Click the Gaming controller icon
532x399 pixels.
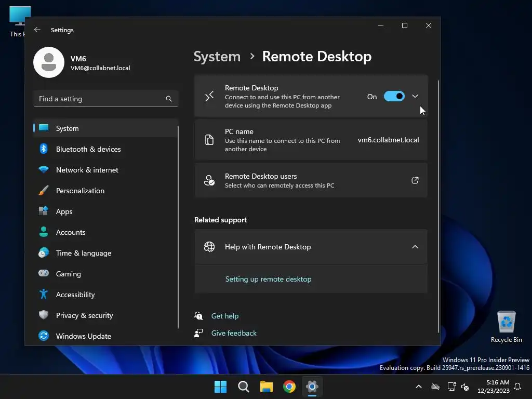tap(44, 273)
